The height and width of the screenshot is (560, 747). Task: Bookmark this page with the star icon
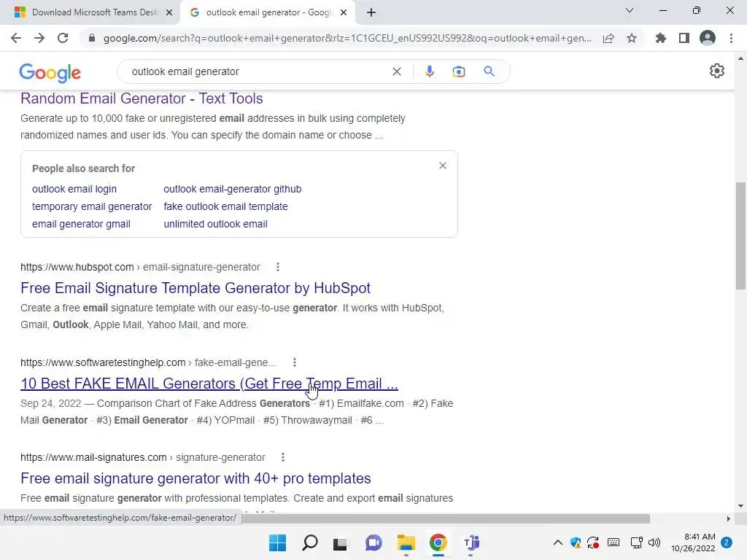coord(631,38)
